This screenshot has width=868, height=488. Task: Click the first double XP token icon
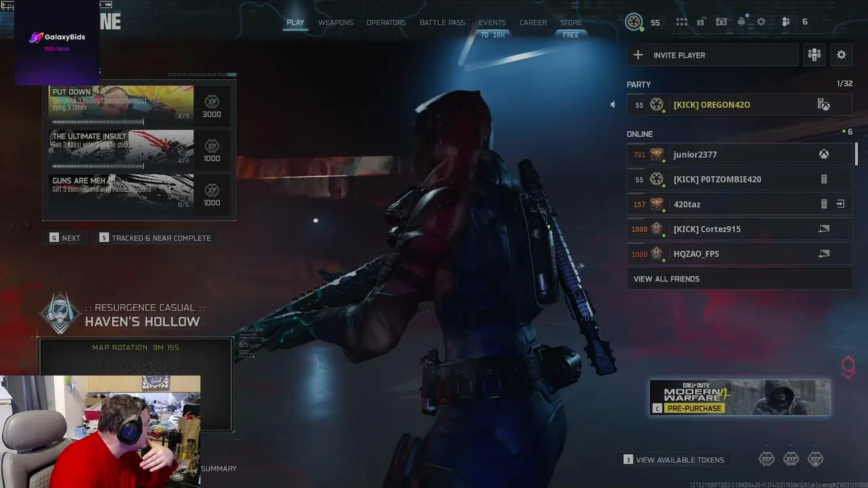pos(766,460)
